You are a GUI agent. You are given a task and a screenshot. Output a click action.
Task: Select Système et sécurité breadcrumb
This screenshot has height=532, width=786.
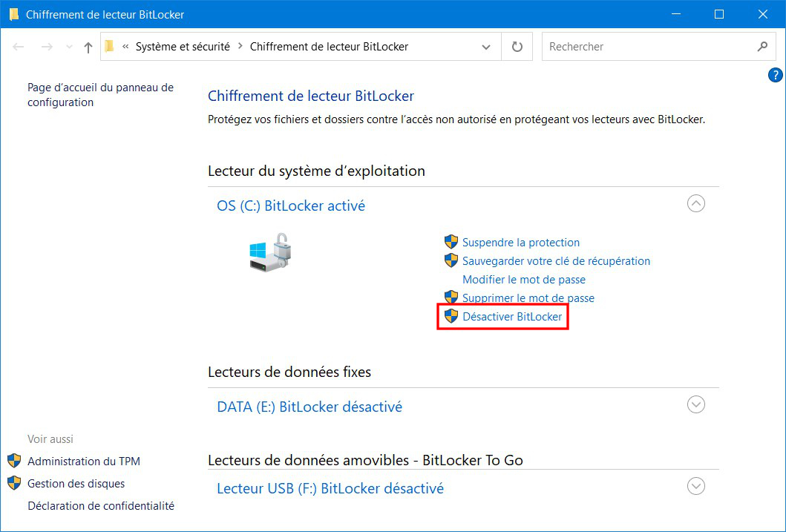click(x=183, y=47)
